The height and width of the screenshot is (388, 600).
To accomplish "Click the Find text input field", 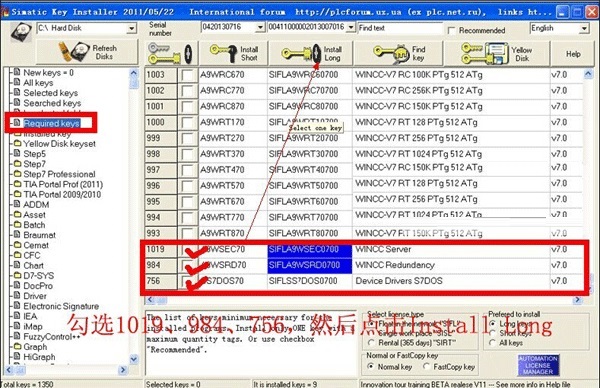I will [400, 28].
